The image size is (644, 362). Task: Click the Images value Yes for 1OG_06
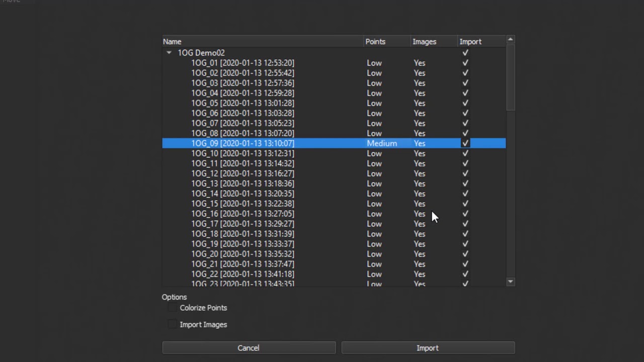420,113
